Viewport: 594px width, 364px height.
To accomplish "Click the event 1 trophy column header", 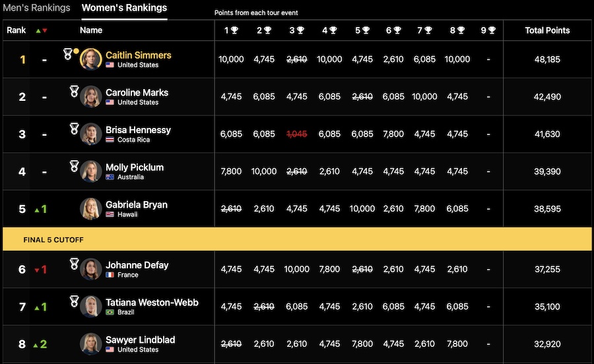I will 231,30.
